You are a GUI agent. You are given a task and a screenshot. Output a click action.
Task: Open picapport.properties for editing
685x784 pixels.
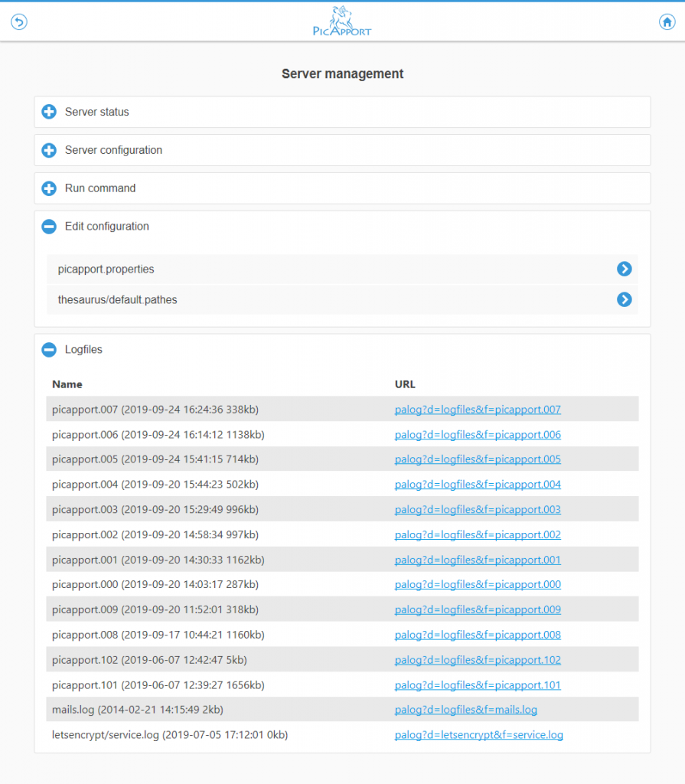[x=106, y=269]
